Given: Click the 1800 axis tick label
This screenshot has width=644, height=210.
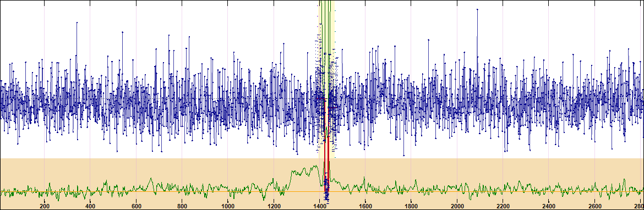Looking at the screenshot, I should (412, 206).
